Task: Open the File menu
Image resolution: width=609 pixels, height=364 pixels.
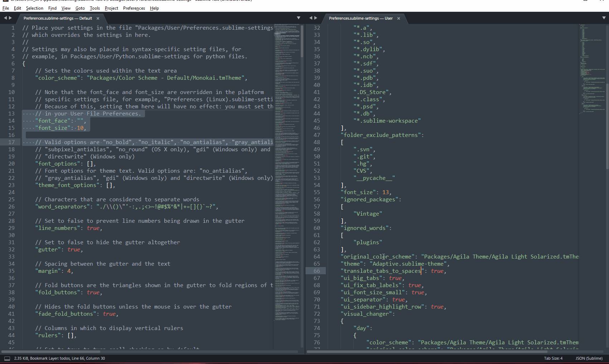Action: 6,8
